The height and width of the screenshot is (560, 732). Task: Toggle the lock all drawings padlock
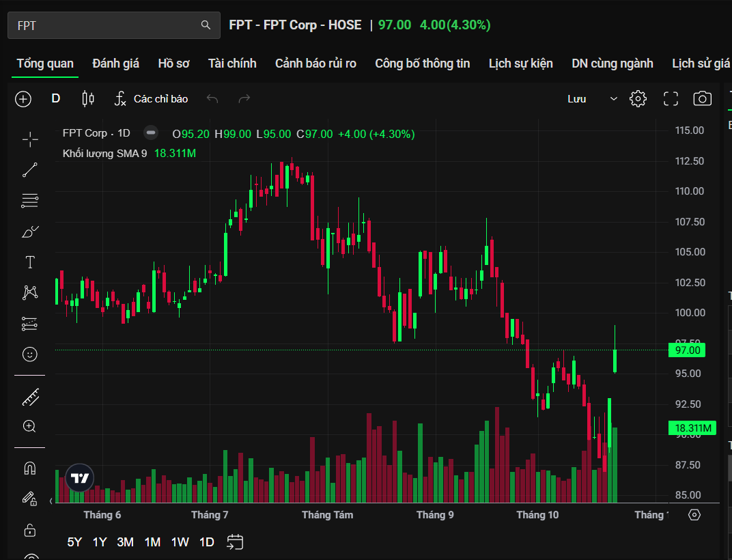pyautogui.click(x=30, y=529)
